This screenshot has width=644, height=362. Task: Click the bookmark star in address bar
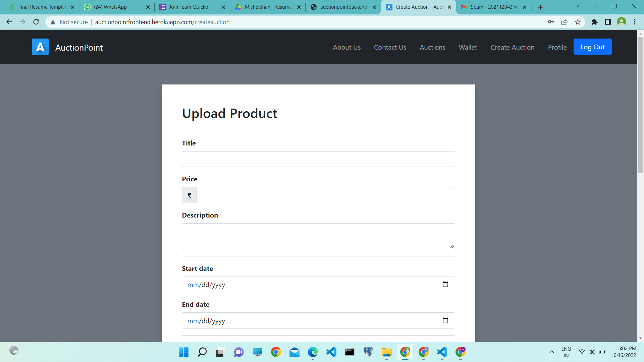click(x=578, y=22)
